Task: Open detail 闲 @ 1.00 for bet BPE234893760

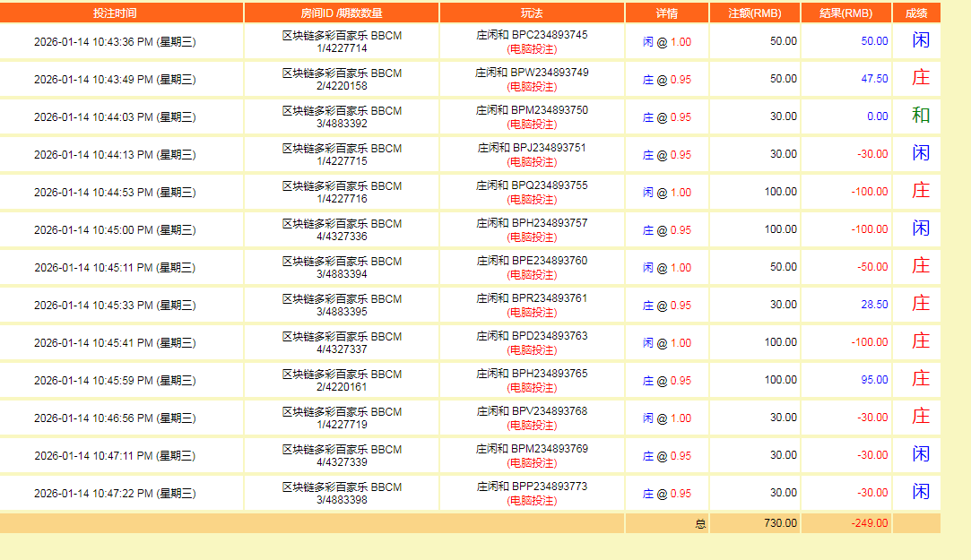Action: pos(666,267)
